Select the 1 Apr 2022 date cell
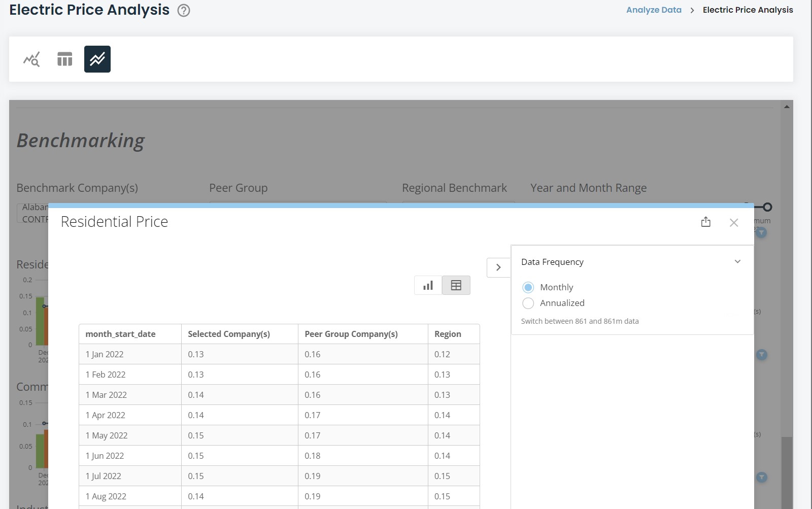Screen dimensions: 812x509 pyautogui.click(x=130, y=415)
